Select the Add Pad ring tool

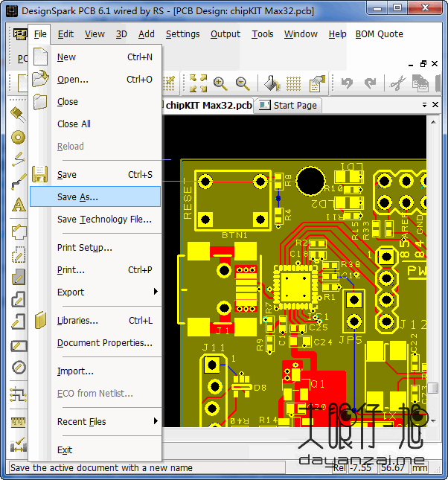[x=18, y=137]
